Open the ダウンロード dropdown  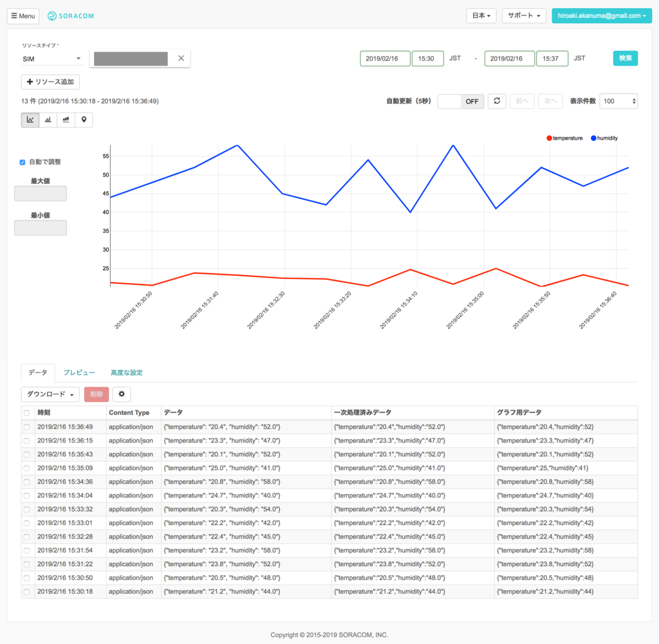pyautogui.click(x=50, y=394)
